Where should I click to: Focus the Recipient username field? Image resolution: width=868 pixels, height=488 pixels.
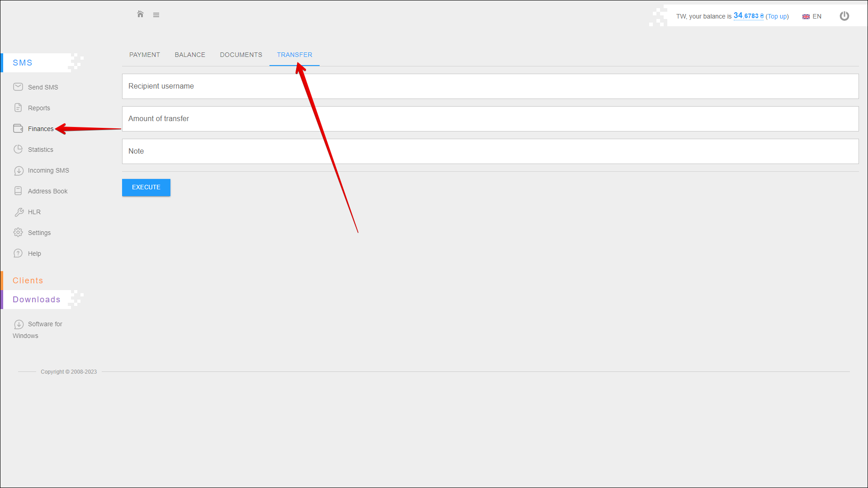click(490, 86)
